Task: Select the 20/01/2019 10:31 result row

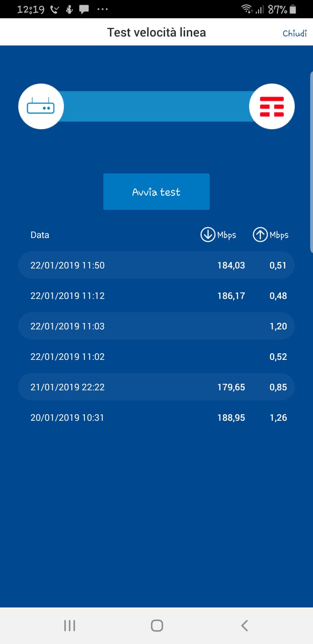Action: (x=156, y=417)
